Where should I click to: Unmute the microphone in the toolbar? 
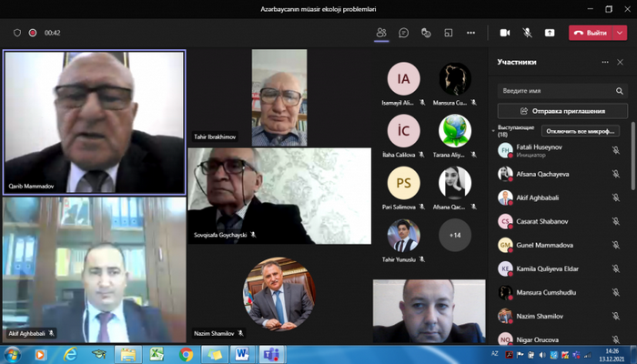pos(527,33)
